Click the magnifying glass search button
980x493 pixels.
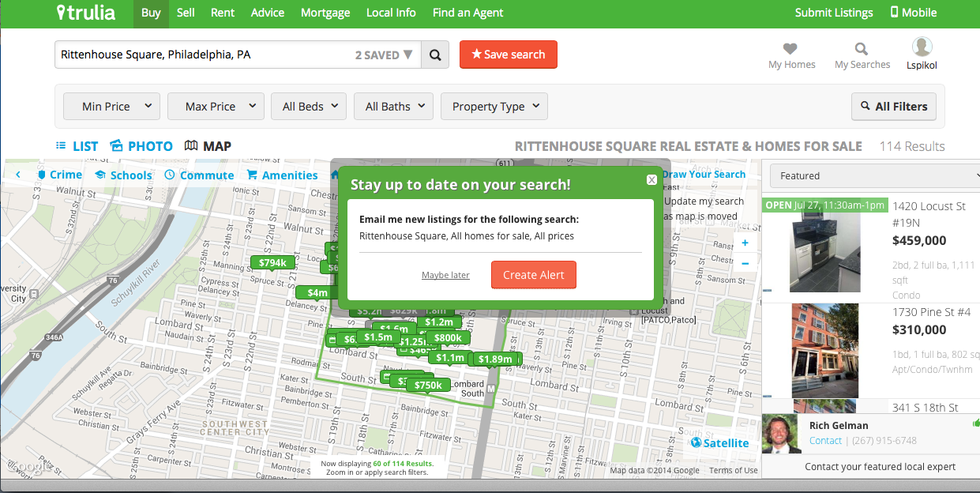(435, 55)
